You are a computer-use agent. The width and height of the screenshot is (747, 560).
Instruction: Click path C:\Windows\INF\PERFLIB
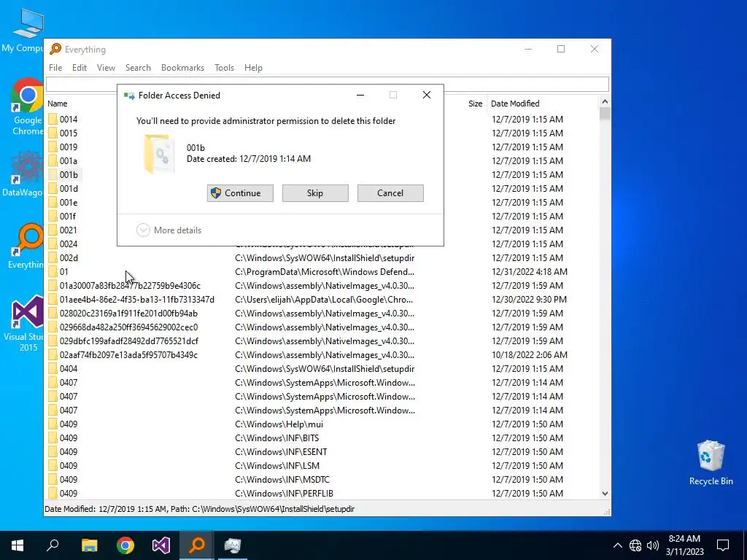[284, 493]
